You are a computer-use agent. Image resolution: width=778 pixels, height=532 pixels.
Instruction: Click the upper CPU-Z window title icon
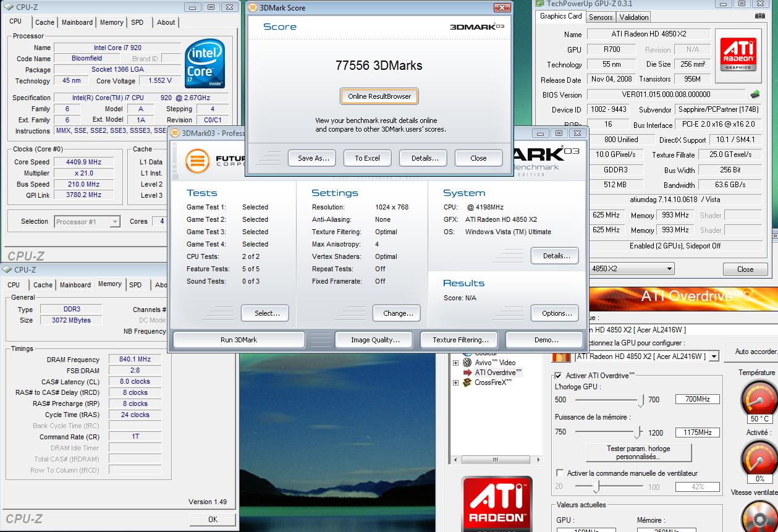point(7,7)
